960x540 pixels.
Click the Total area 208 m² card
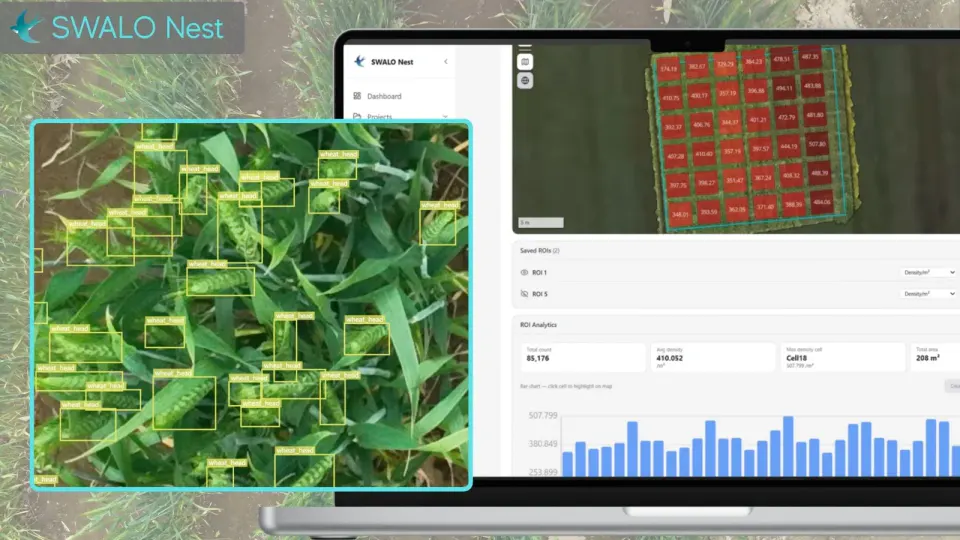[x=935, y=357]
